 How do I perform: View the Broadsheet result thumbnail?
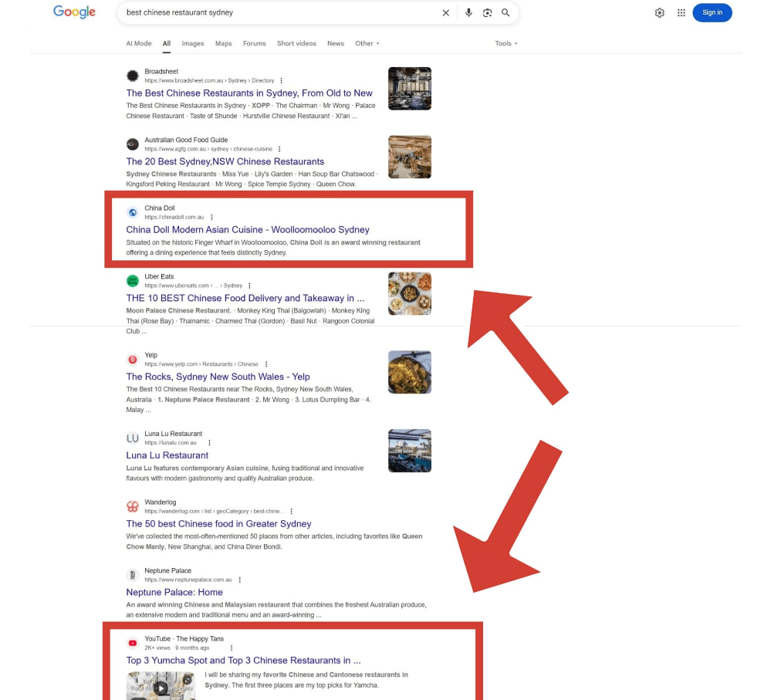pos(410,89)
